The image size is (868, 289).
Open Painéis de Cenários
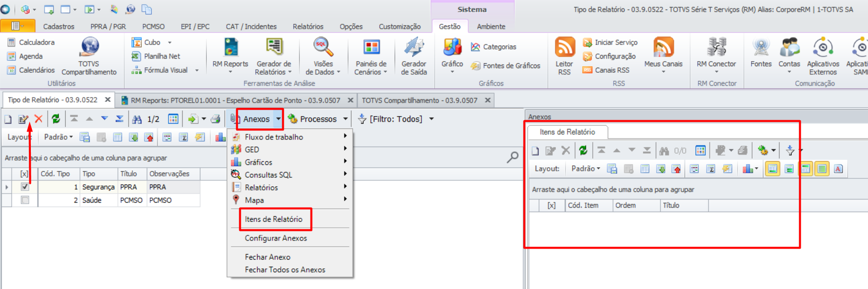[x=371, y=57]
